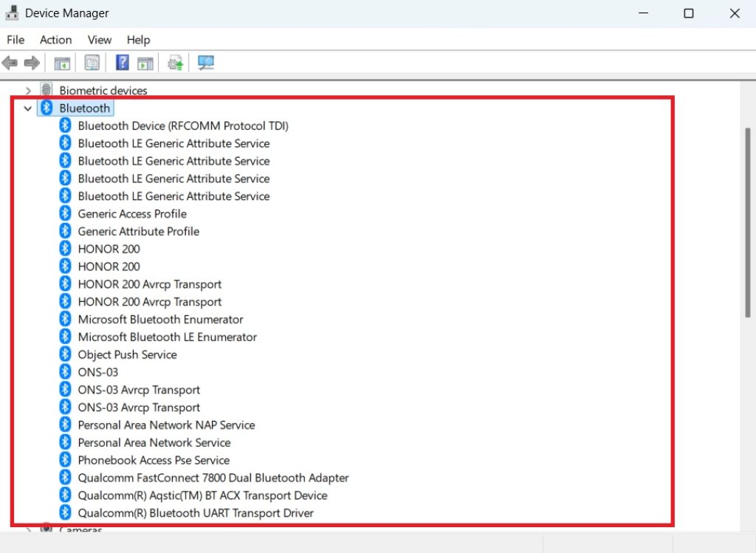Expand the Biometric devices category
Image resolution: width=756 pixels, height=553 pixels.
(28, 90)
